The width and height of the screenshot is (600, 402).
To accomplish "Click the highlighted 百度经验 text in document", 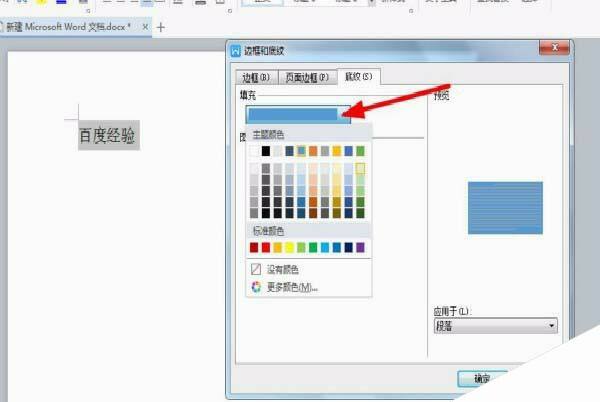I will point(109,135).
